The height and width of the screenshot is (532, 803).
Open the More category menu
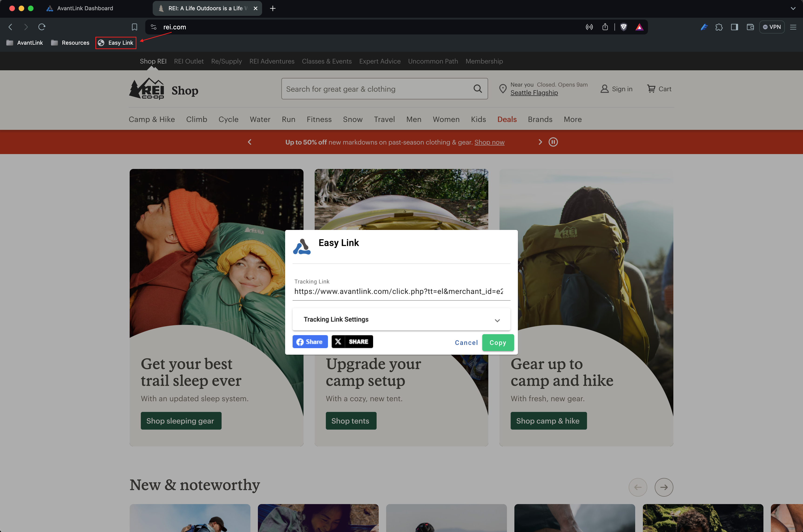point(573,119)
